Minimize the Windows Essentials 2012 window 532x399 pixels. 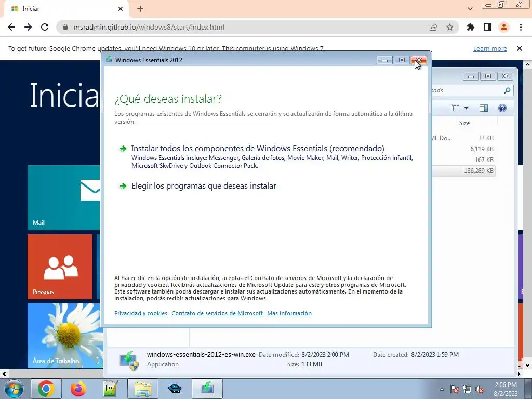(x=384, y=60)
